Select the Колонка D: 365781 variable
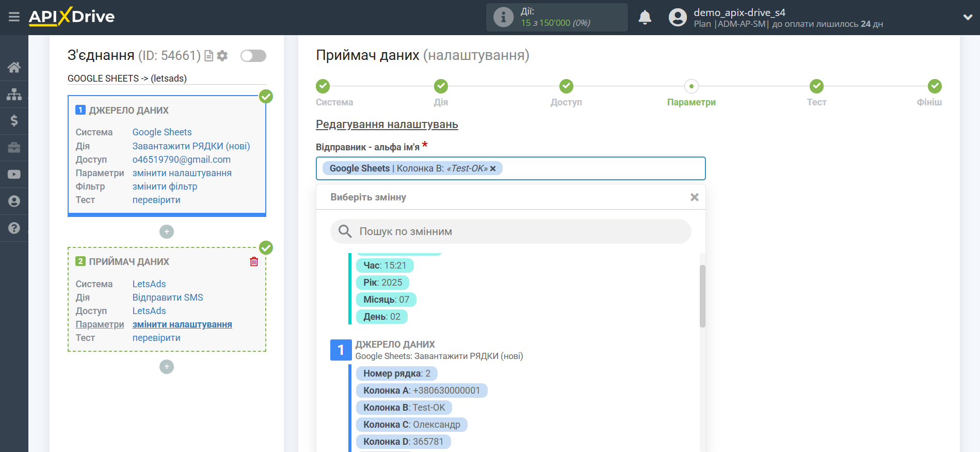Image resolution: width=980 pixels, height=452 pixels. pyautogui.click(x=404, y=442)
